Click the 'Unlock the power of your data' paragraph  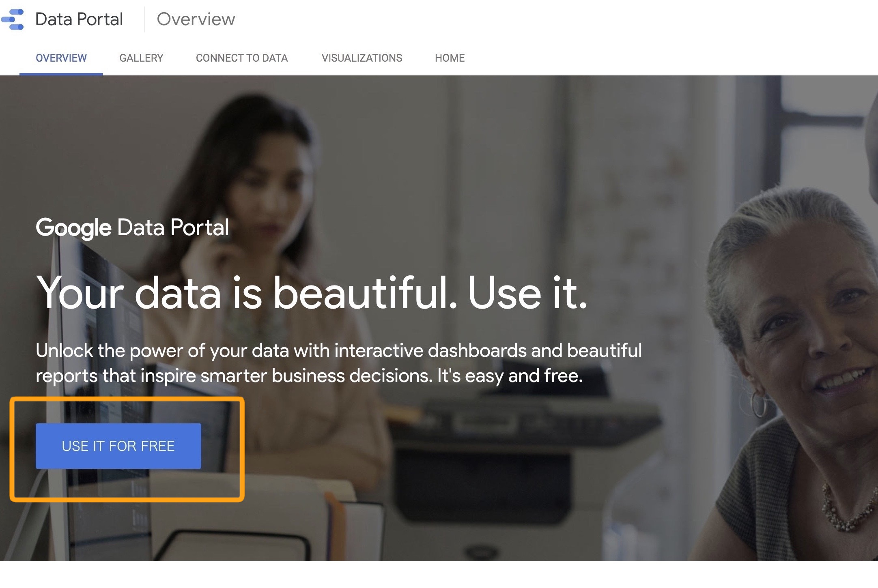pyautogui.click(x=339, y=363)
